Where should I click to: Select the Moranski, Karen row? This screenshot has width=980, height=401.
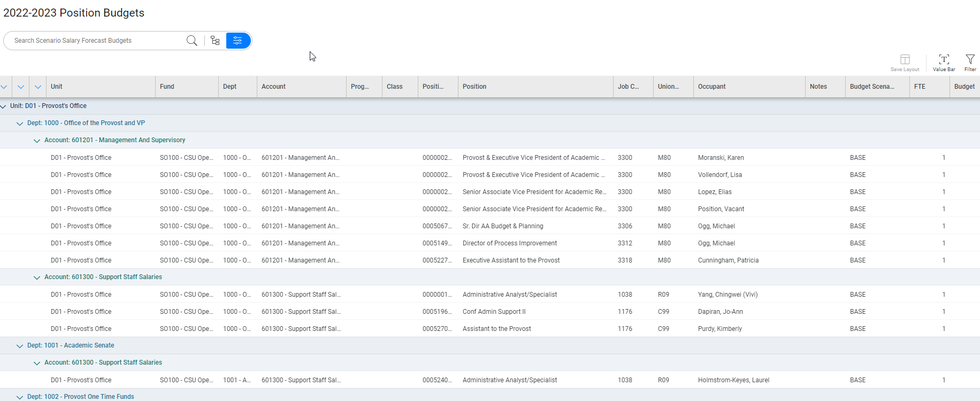tap(721, 158)
